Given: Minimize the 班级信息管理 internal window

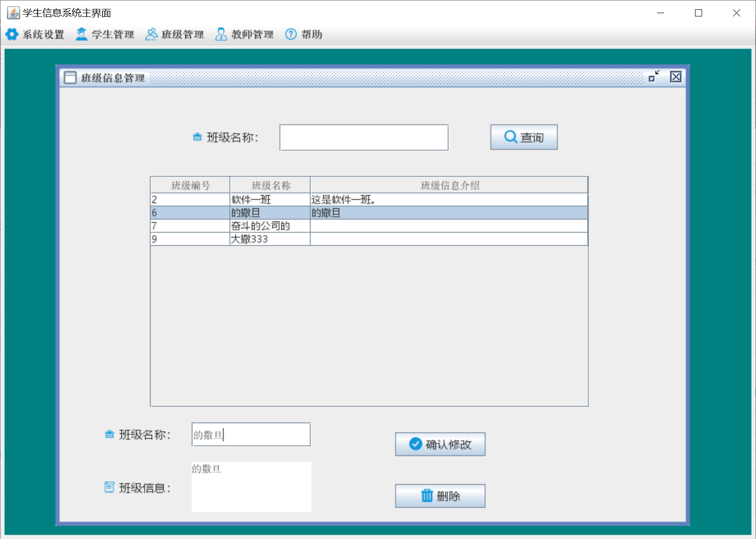Looking at the screenshot, I should [654, 76].
